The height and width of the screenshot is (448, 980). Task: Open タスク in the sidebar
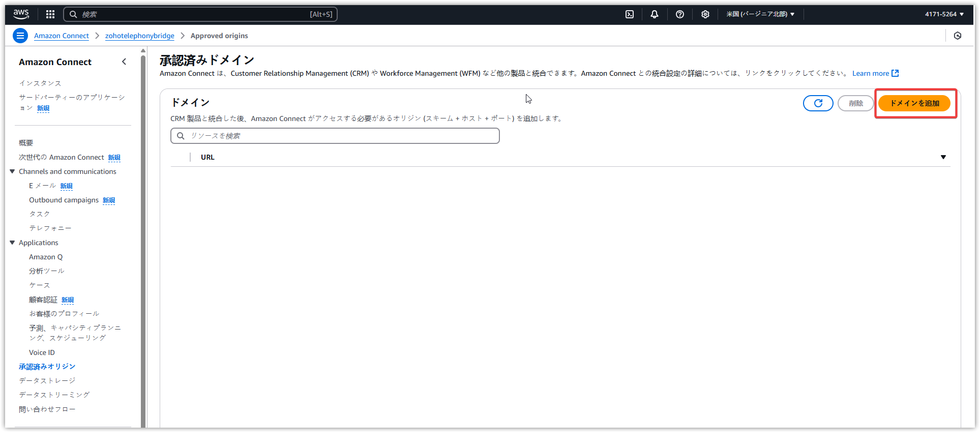[40, 214]
